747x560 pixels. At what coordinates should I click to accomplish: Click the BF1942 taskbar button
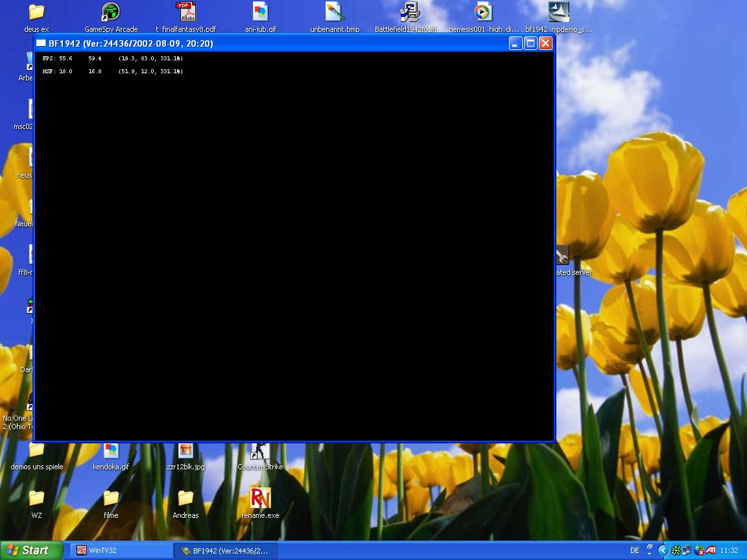pyautogui.click(x=226, y=551)
